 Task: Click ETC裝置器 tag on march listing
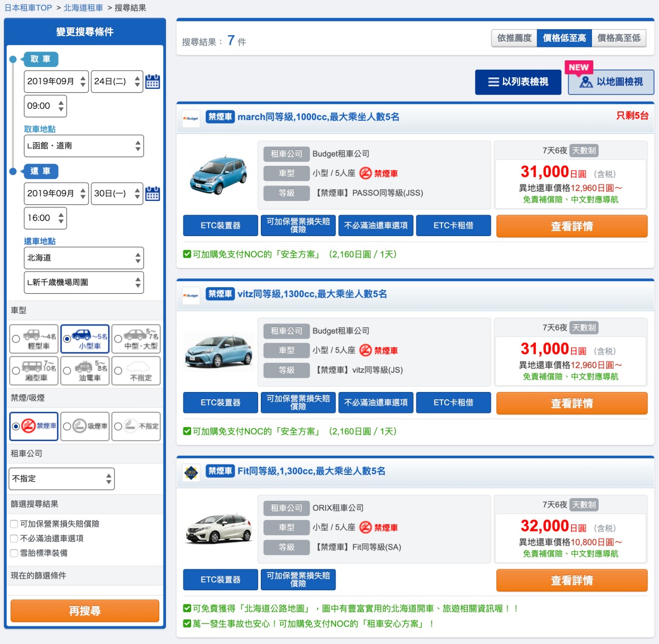click(x=220, y=226)
